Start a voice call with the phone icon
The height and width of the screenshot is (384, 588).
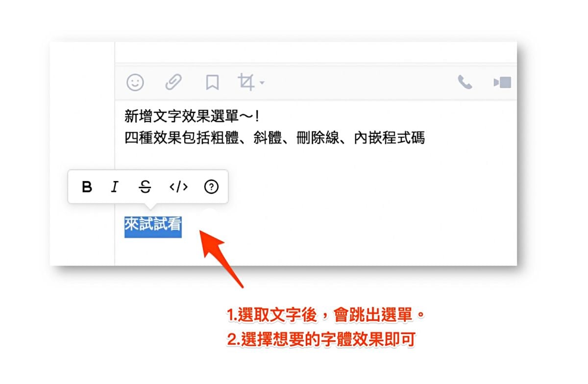point(465,82)
